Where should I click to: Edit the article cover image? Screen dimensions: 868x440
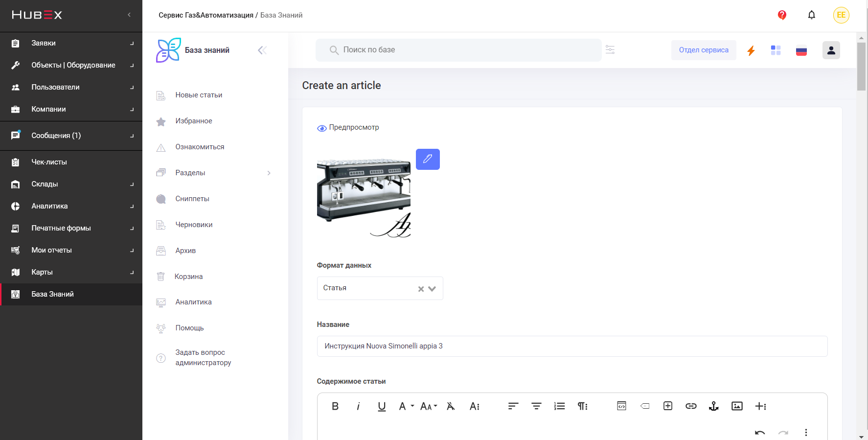(x=428, y=159)
